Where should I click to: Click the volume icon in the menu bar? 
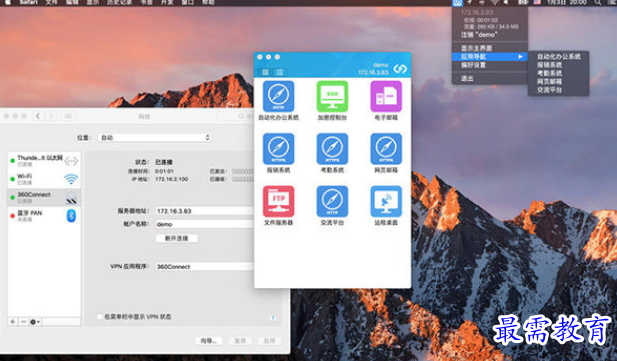coord(506,2)
